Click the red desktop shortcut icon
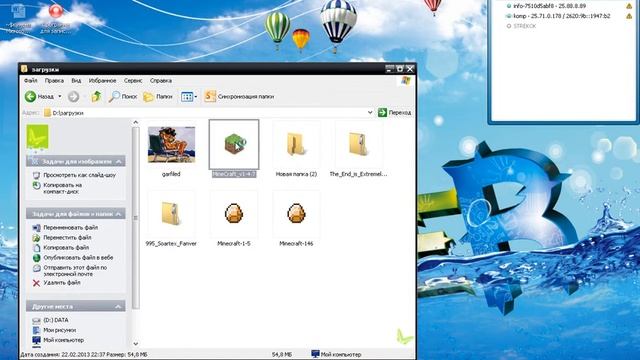The width and height of the screenshot is (640, 360). 56,11
